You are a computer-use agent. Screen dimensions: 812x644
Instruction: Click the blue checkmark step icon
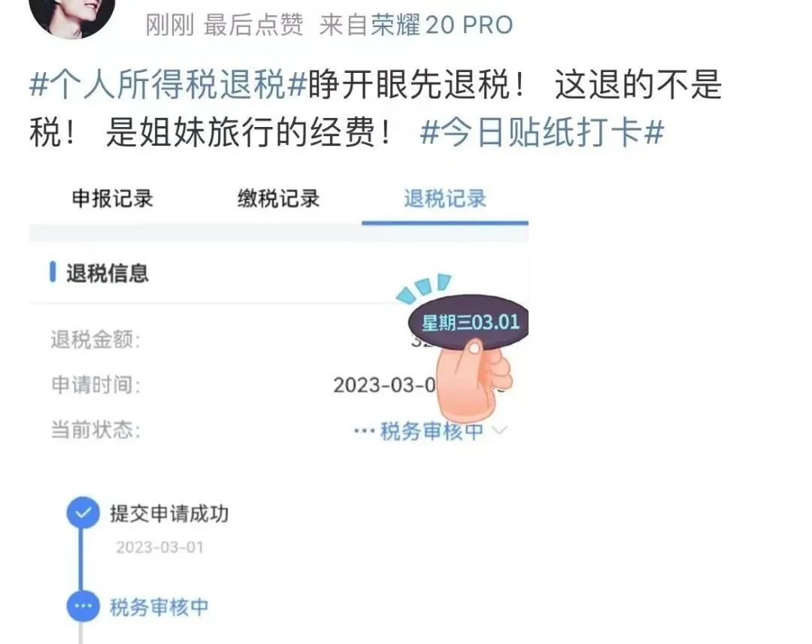click(83, 513)
